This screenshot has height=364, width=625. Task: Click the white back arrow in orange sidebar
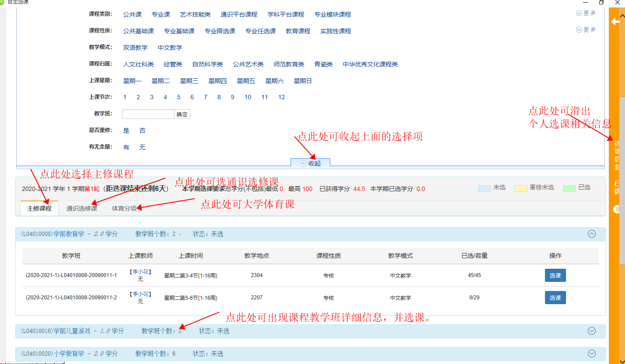pos(616,21)
